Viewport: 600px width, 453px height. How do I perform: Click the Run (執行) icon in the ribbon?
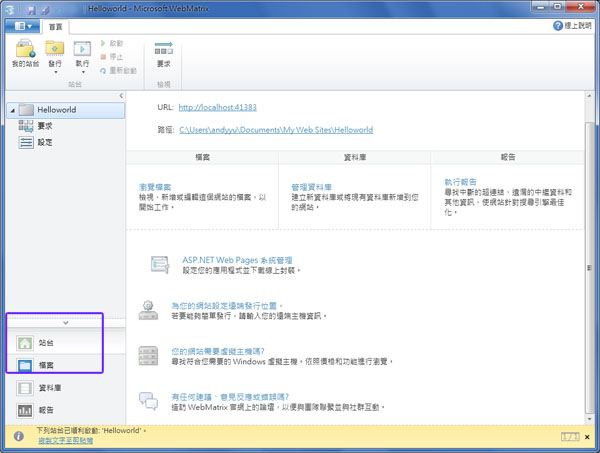tap(82, 49)
